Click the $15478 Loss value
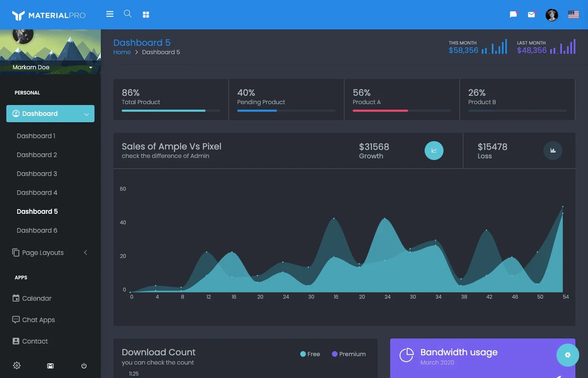Viewport: 588px width, 378px height. [x=493, y=147]
